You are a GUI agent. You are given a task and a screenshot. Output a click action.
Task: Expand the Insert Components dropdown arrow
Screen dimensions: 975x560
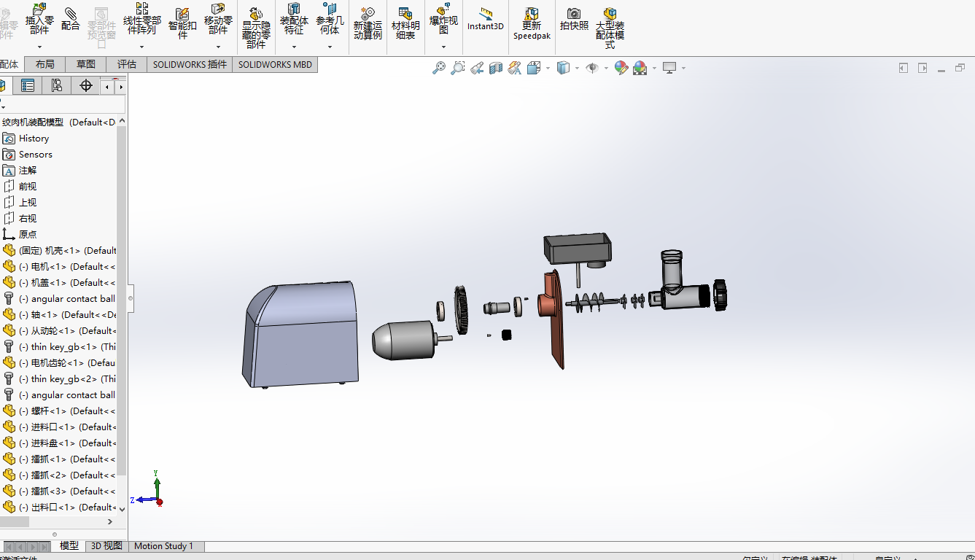pos(39,47)
